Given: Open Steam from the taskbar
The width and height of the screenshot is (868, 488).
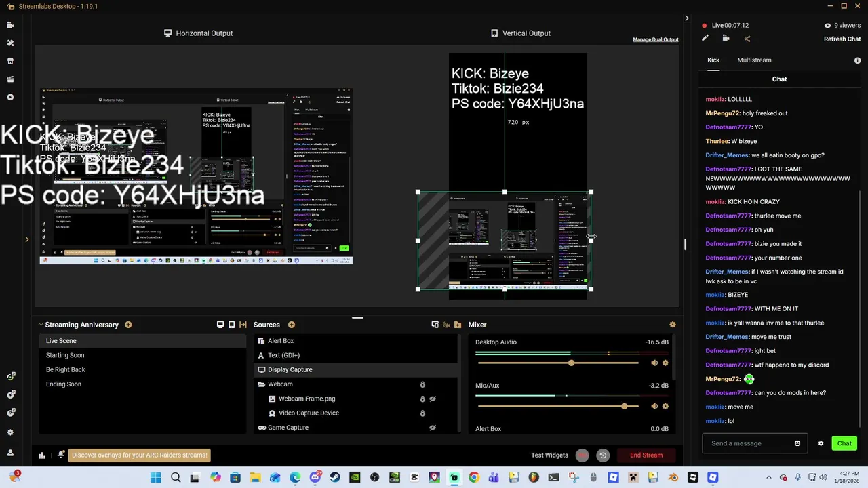Looking at the screenshot, I should [x=335, y=478].
